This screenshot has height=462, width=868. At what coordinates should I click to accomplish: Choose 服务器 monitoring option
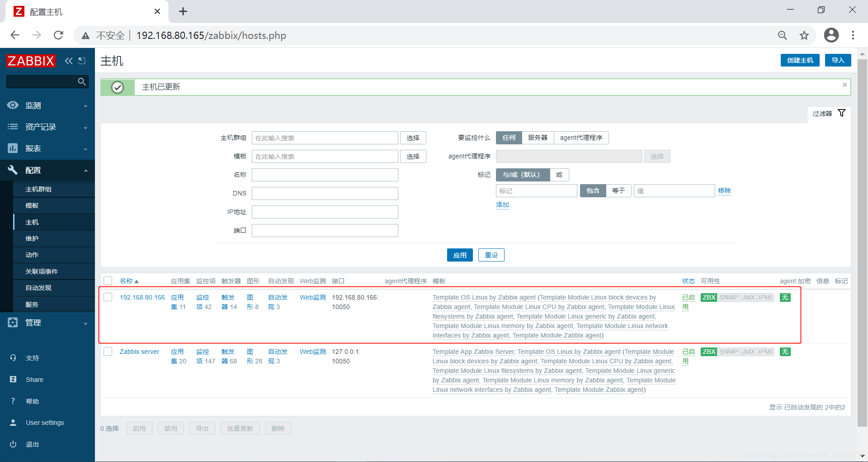538,138
